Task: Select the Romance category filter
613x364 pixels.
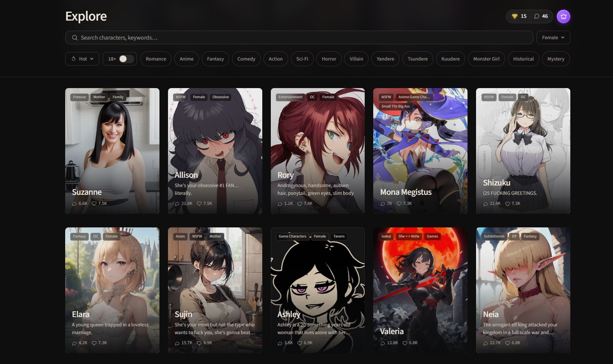Action: [x=156, y=59]
